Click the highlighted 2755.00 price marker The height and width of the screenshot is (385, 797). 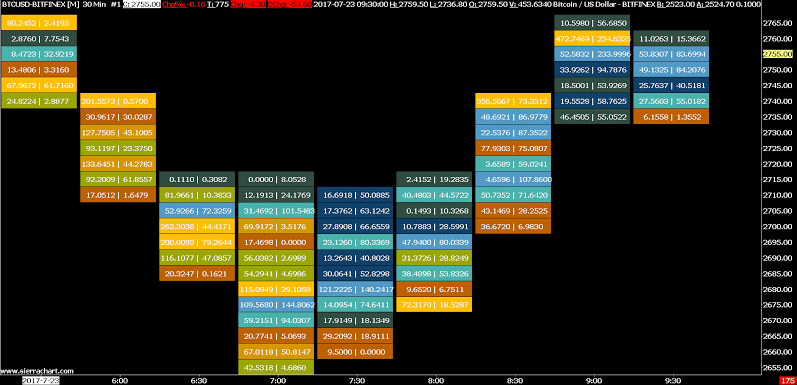pyautogui.click(x=778, y=54)
